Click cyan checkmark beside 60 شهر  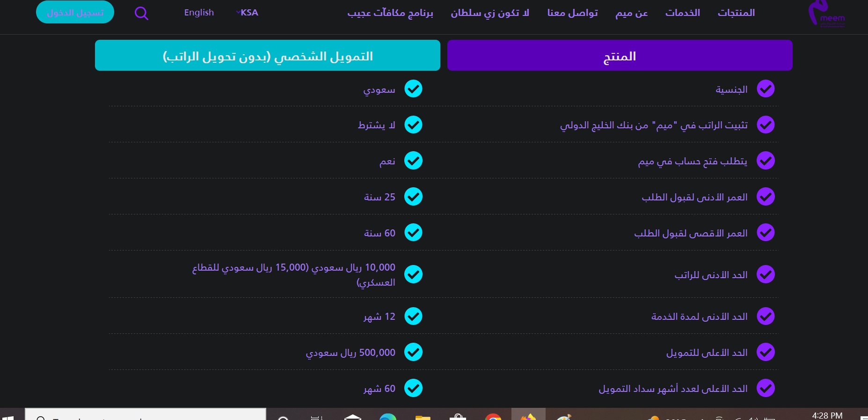pyautogui.click(x=413, y=388)
